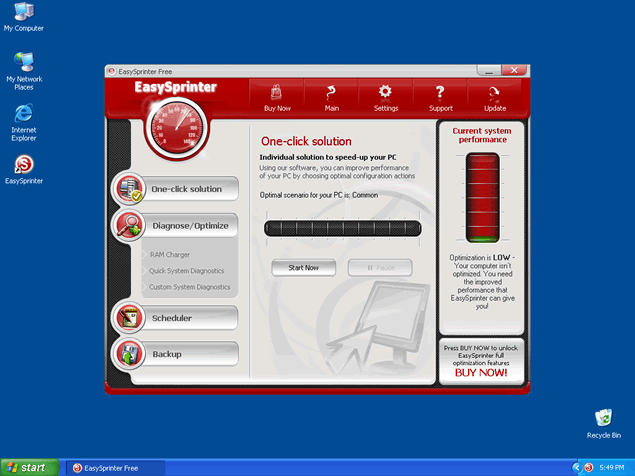Image resolution: width=635 pixels, height=476 pixels.
Task: Click the BUY NOW! red link
Action: click(x=481, y=372)
